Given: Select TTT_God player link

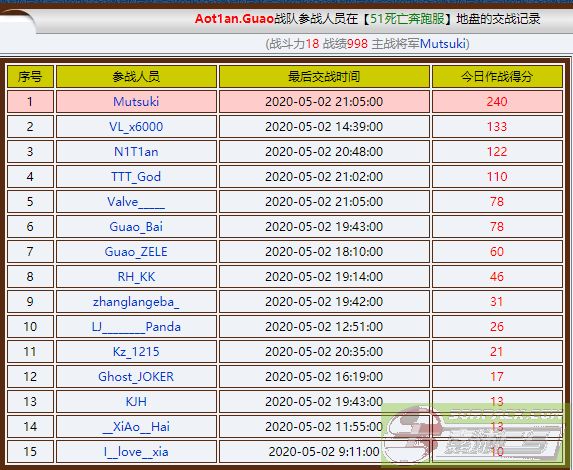Looking at the screenshot, I should [136, 177].
